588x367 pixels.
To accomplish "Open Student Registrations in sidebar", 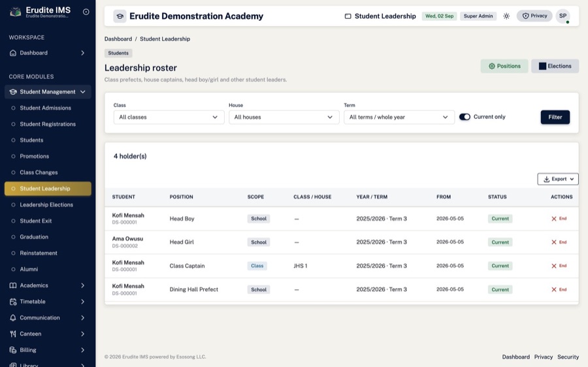I will click(48, 124).
